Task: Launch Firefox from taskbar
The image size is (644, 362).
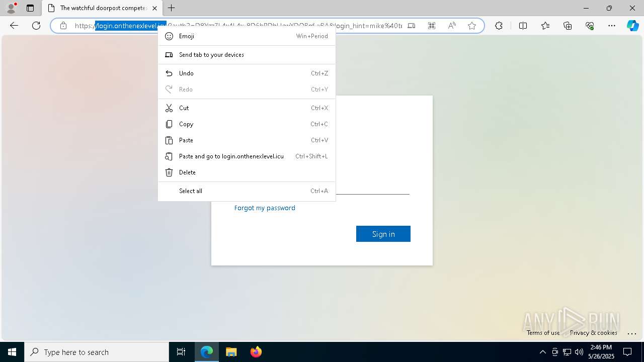Action: pyautogui.click(x=256, y=352)
